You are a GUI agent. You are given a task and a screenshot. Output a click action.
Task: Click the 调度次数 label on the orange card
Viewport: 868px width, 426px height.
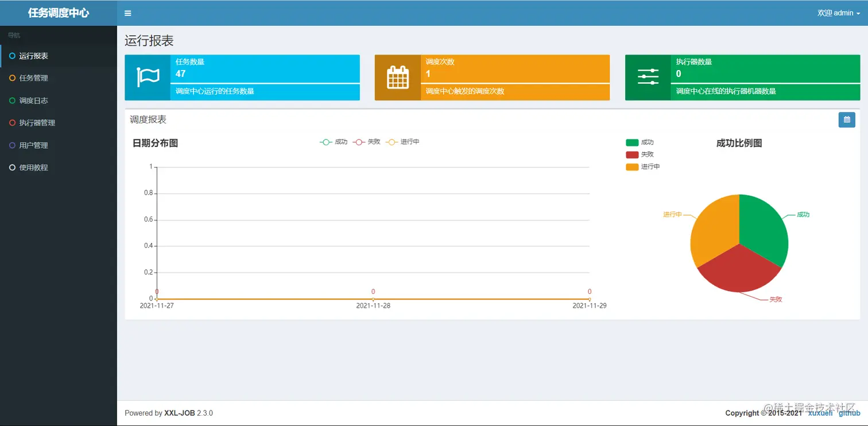point(440,62)
